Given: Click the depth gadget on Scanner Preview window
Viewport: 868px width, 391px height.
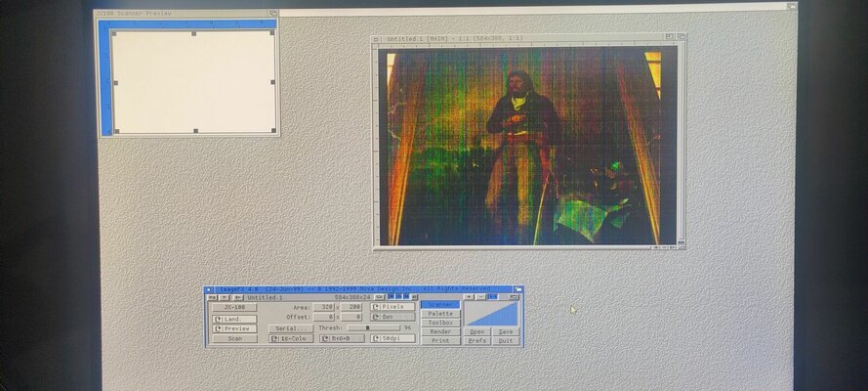Looking at the screenshot, I should 273,14.
